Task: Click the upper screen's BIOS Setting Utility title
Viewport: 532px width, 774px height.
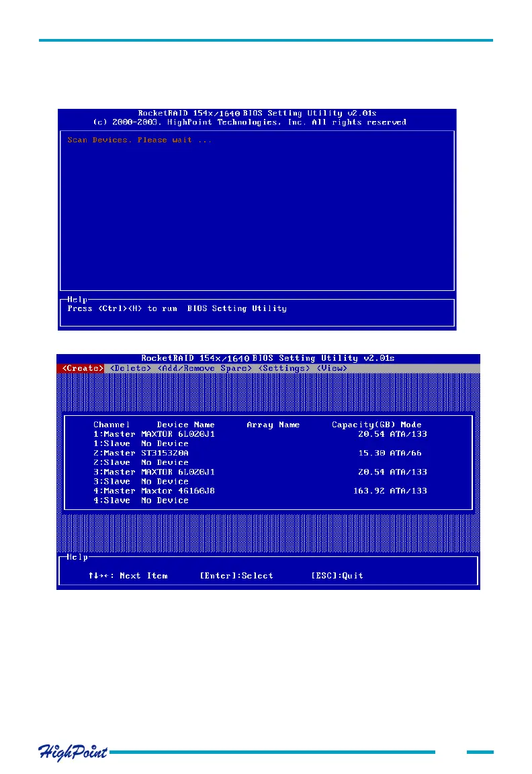Action: click(257, 113)
